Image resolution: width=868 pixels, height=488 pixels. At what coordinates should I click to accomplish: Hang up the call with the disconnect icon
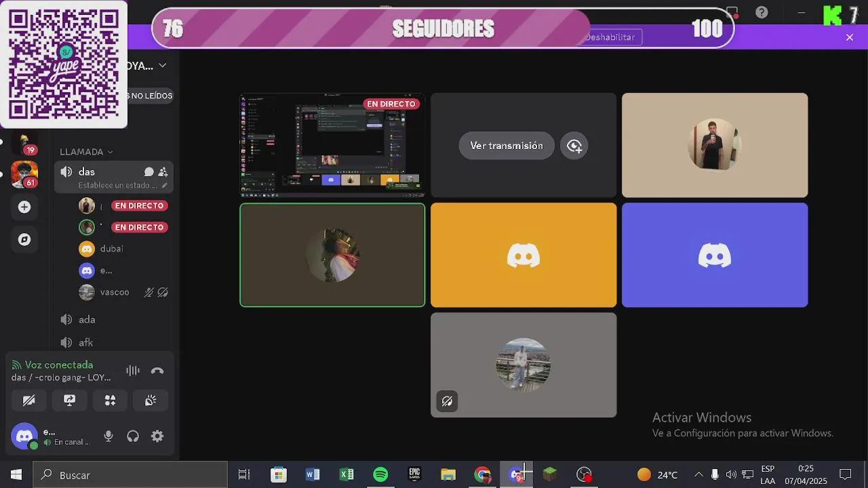pos(157,371)
